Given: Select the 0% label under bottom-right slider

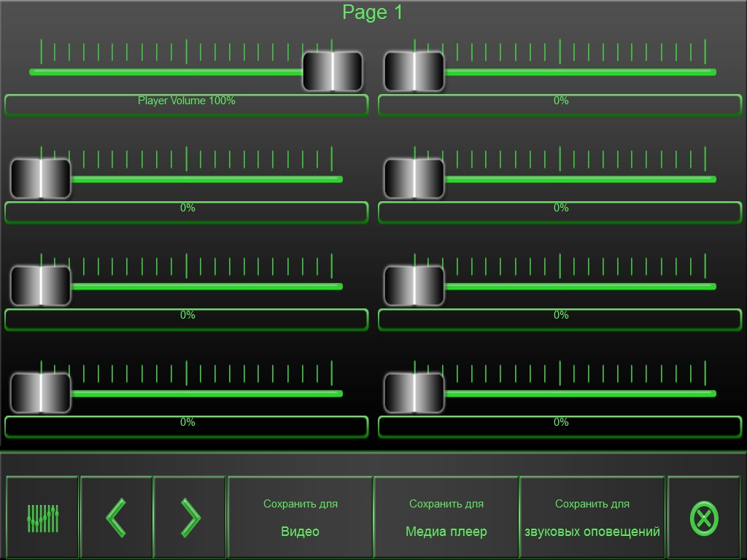Looking at the screenshot, I should tap(560, 427).
